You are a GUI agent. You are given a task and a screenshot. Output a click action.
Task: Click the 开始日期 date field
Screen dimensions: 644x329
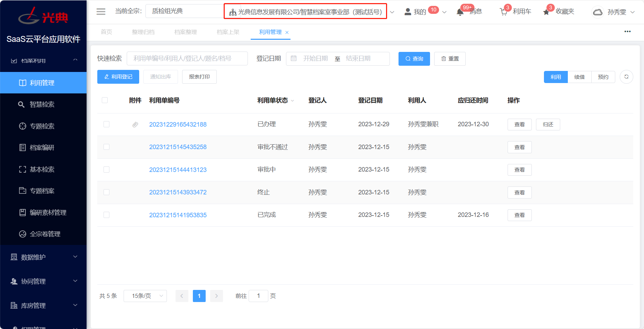point(315,58)
